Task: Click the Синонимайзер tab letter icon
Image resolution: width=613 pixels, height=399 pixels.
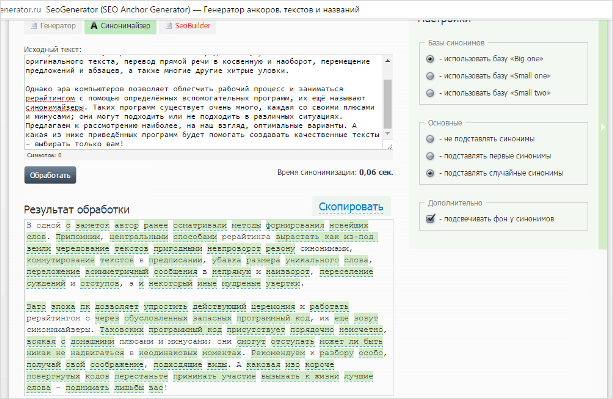Action: [x=94, y=26]
